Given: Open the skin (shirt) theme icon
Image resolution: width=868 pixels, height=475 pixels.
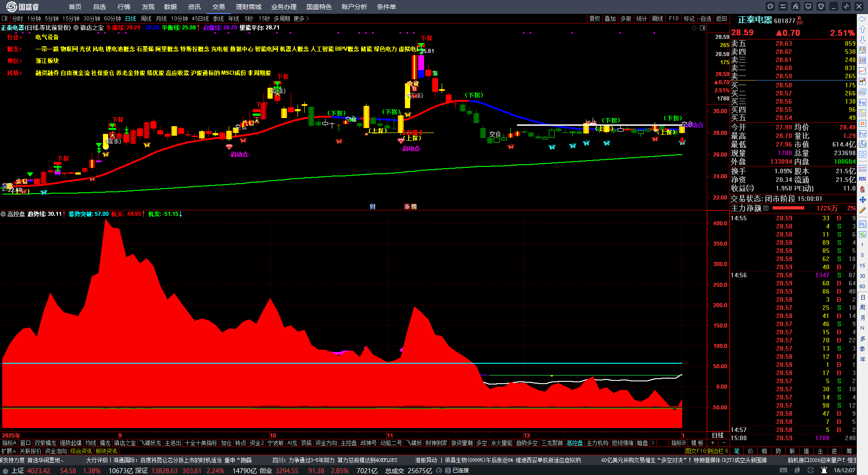Looking at the screenshot, I should (821, 6).
